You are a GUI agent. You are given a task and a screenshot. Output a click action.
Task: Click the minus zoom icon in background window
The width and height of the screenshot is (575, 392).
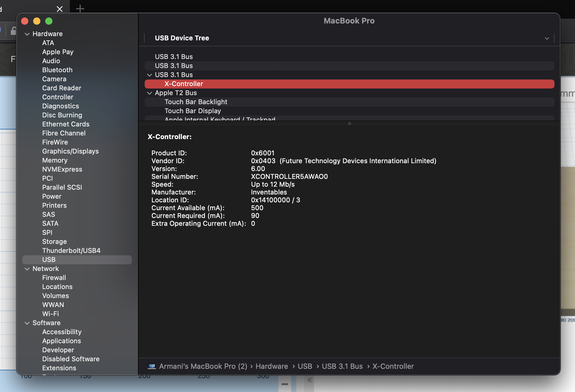[285, 384]
